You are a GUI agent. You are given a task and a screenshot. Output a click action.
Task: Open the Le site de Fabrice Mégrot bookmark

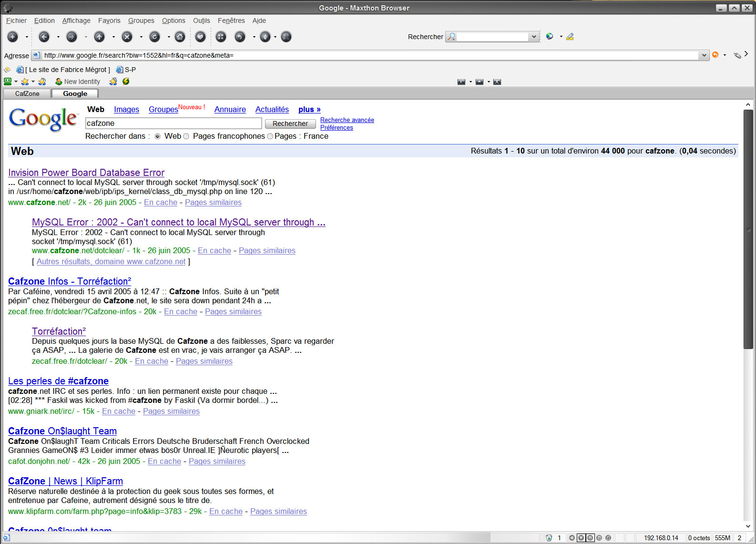(x=63, y=70)
